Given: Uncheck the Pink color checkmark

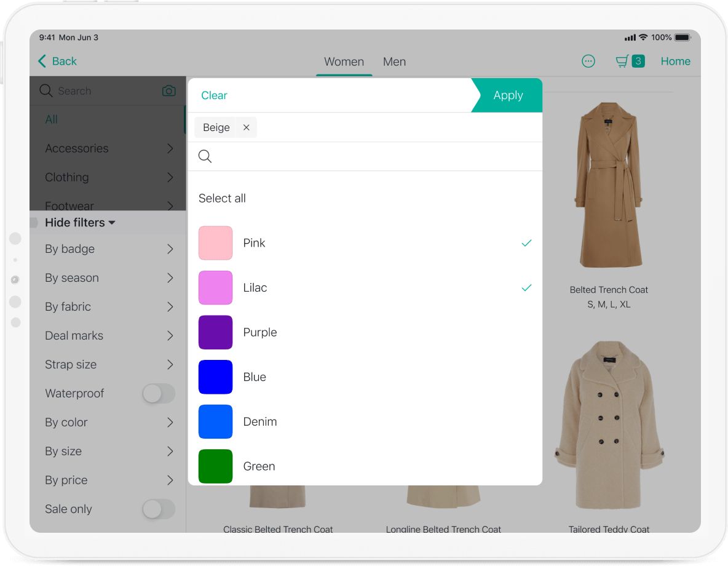Looking at the screenshot, I should click(x=526, y=243).
